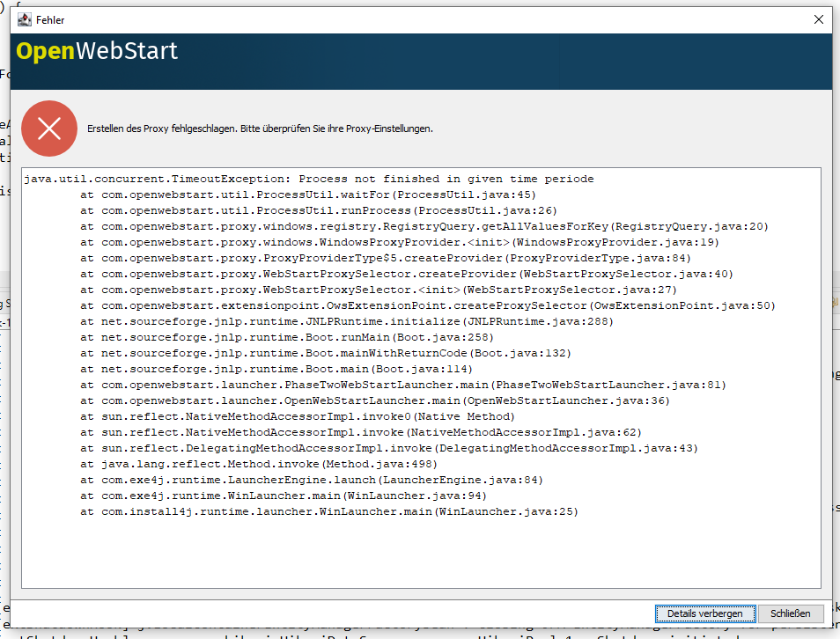Click the NativeMethodAccessorImpl.invoke0 line
Screen dimensions: 840x639
pyautogui.click(x=298, y=416)
